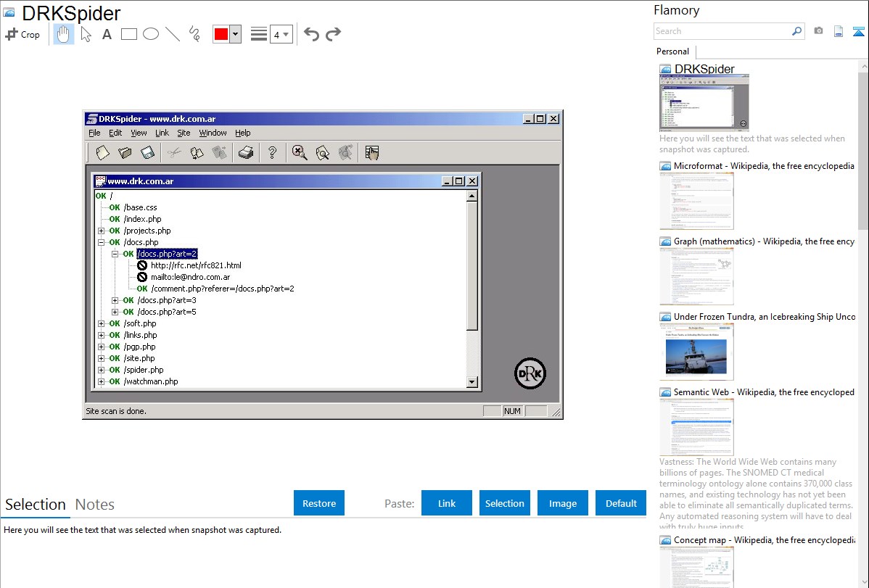Select the http://rfc.net/rfc821.html entry

click(x=196, y=265)
